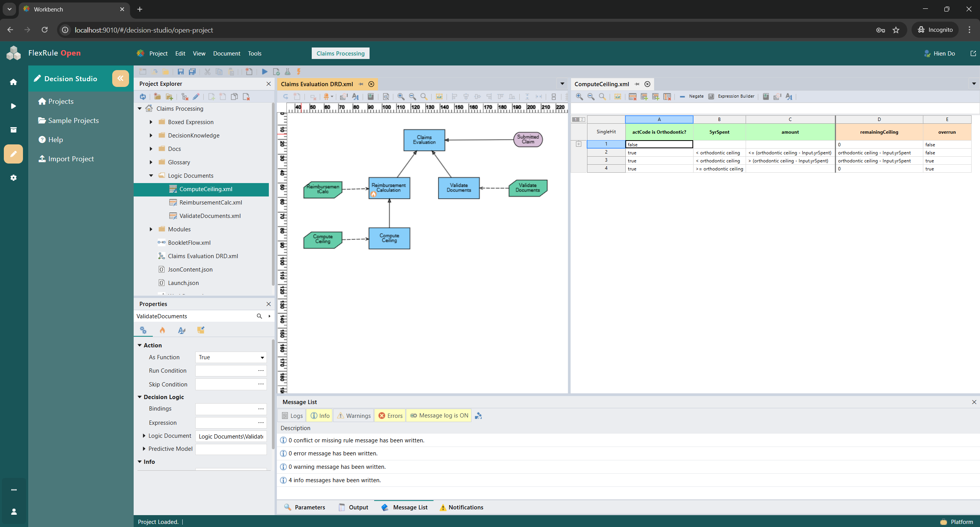Click the flame icon tab in Properties panel

(162, 330)
